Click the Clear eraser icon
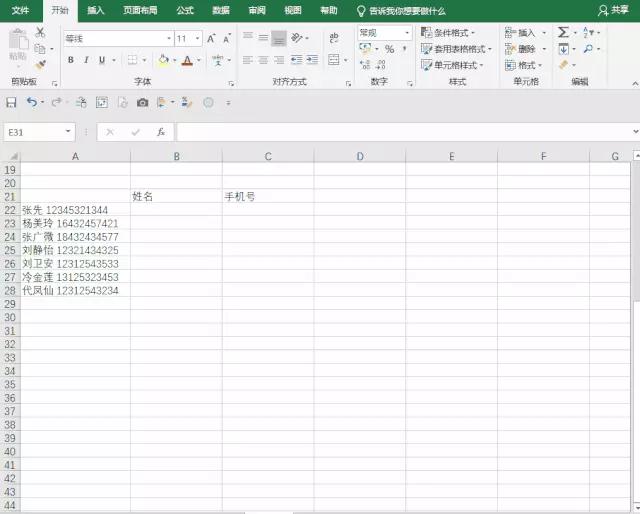Viewport: 640px width, 514px height. pos(563,65)
